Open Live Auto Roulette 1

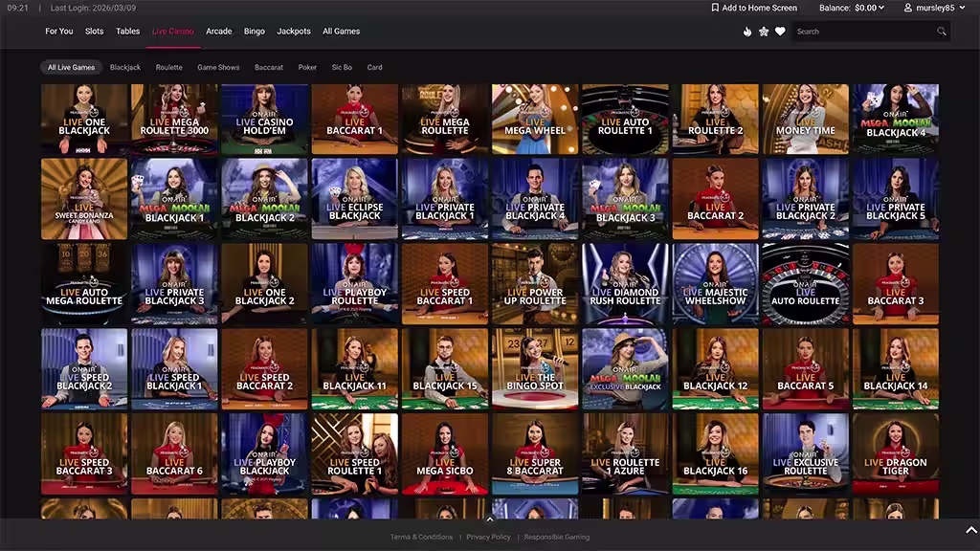[x=625, y=120]
